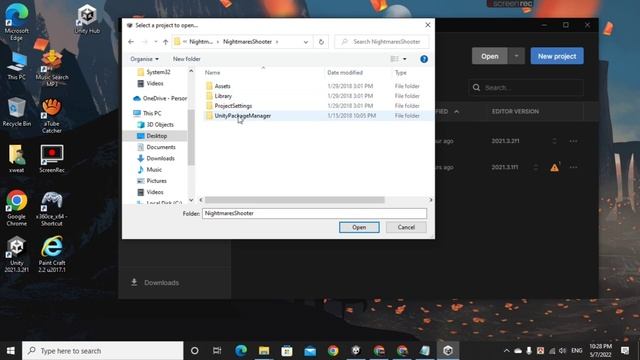Select Paint Craft desktop icon

52,254
